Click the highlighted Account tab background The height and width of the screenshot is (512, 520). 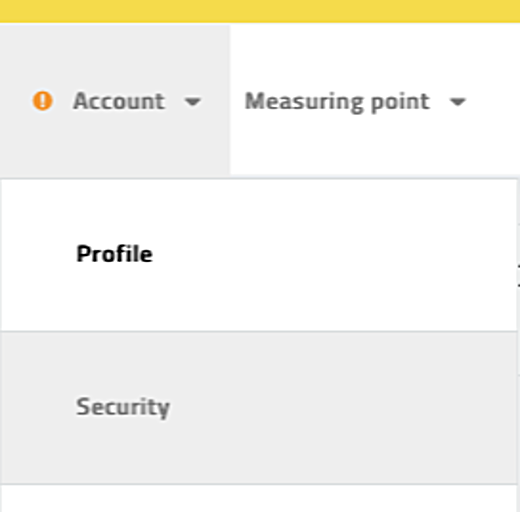pyautogui.click(x=115, y=100)
